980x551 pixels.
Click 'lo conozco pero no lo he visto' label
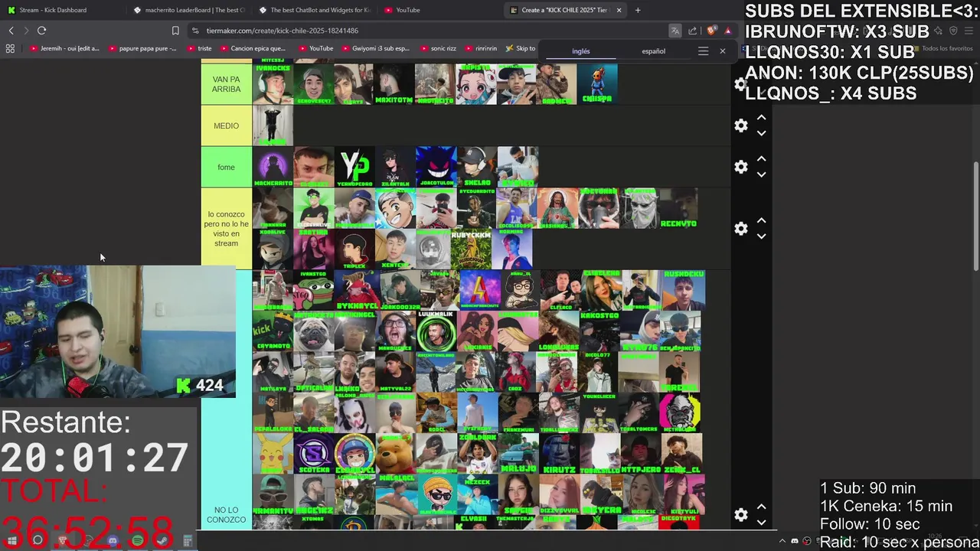pyautogui.click(x=226, y=229)
